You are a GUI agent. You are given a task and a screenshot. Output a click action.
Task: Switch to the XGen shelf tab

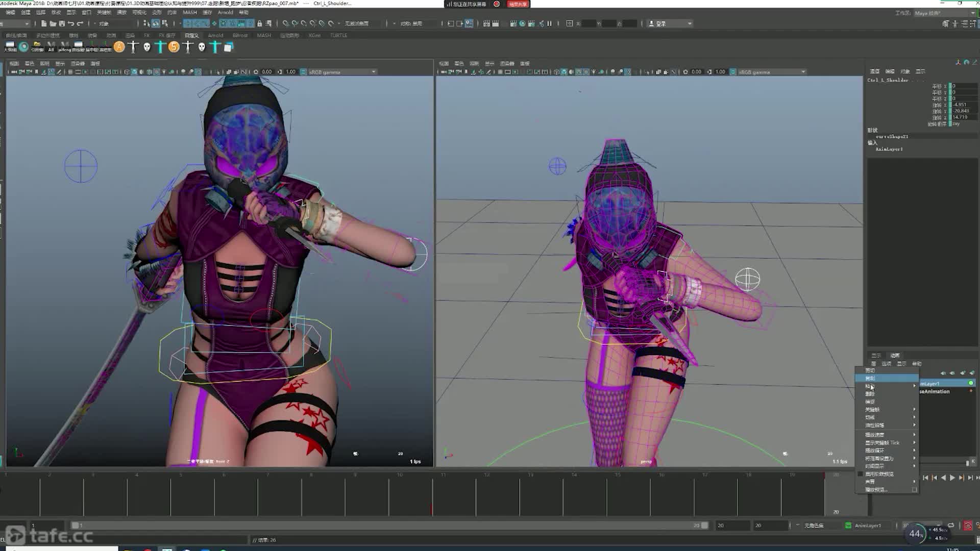314,35
